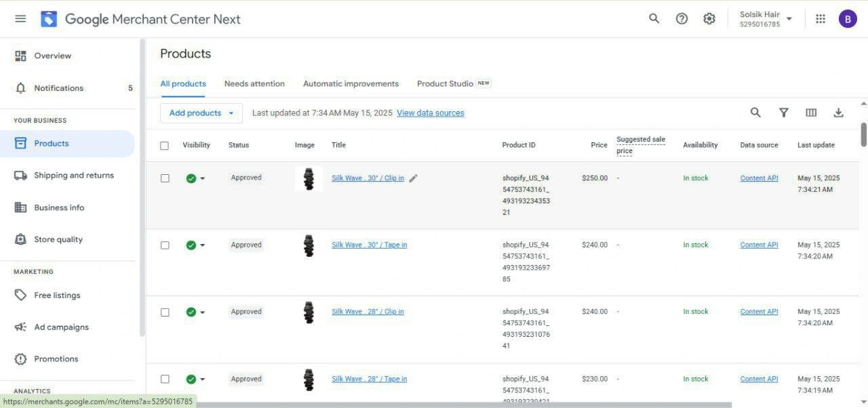The height and width of the screenshot is (408, 868).
Task: Open the column chooser icon
Action: click(x=811, y=113)
